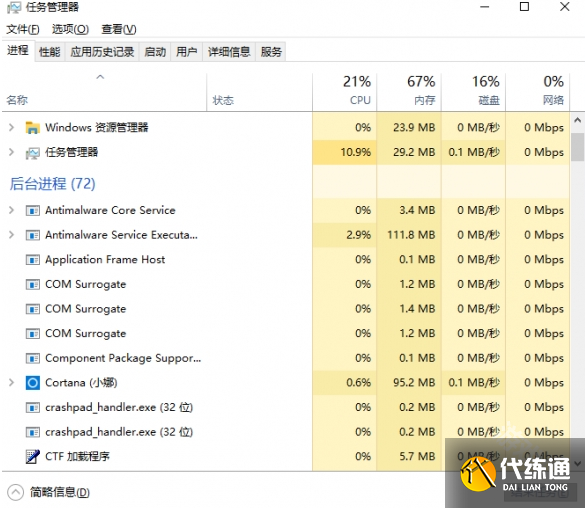Switch to the 服务 tab
The image size is (585, 508).
click(271, 52)
